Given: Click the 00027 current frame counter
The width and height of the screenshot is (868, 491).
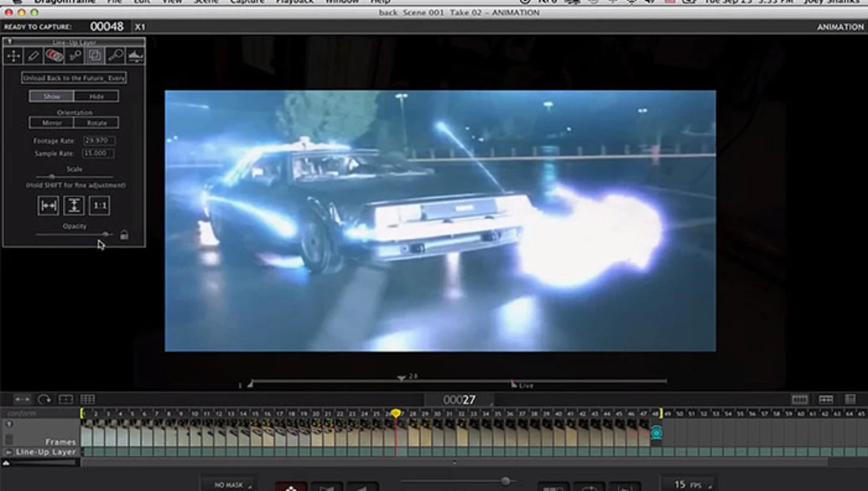Looking at the screenshot, I should (459, 399).
